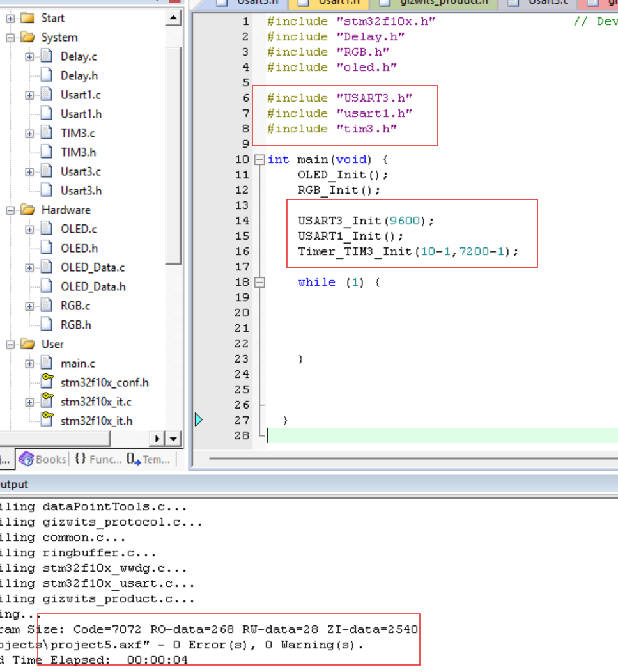This screenshot has width=618, height=672.
Task: Collapse the User folder
Action: click(x=10, y=345)
